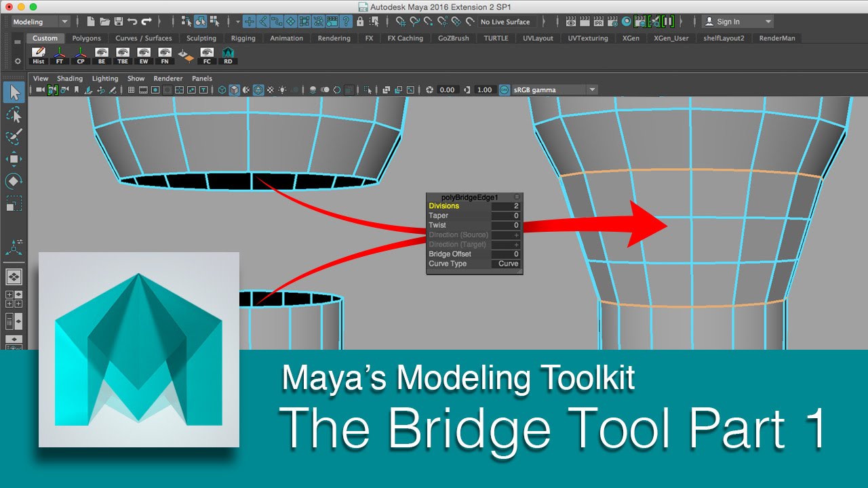
Task: Pick the Paint Selection tool
Action: [14, 137]
